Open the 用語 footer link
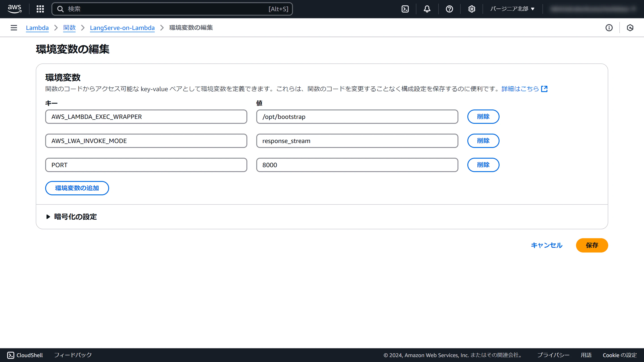 tap(586, 355)
